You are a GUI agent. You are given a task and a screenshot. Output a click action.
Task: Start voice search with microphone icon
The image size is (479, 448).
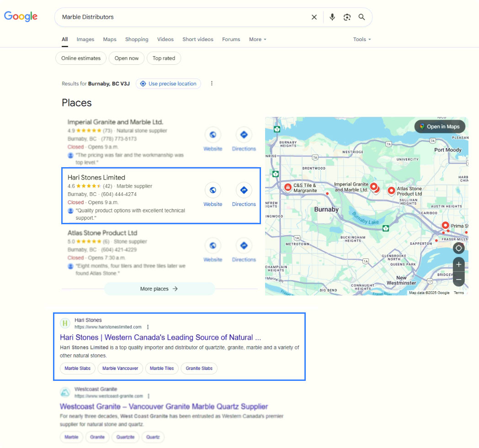tap(332, 17)
